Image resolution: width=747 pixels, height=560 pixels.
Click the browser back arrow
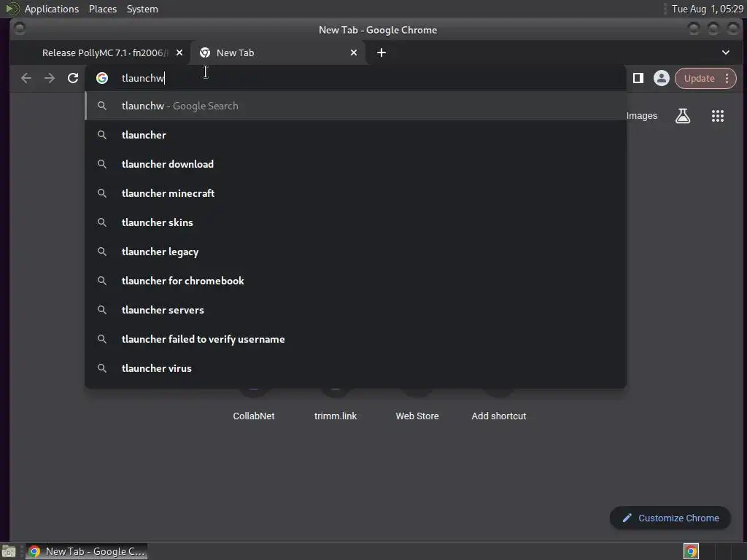pyautogui.click(x=26, y=78)
